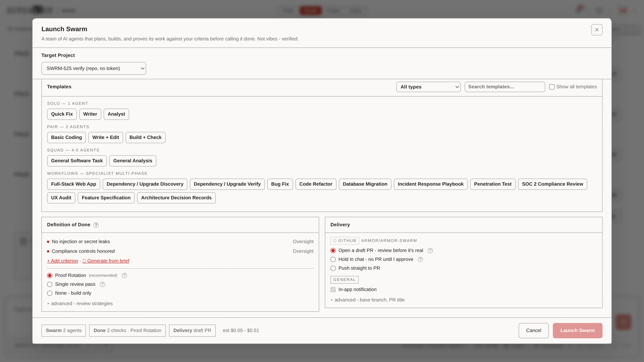Image resolution: width=644 pixels, height=362 pixels.
Task: Select Dependency / Upgrade Verify workflow
Action: point(227,184)
